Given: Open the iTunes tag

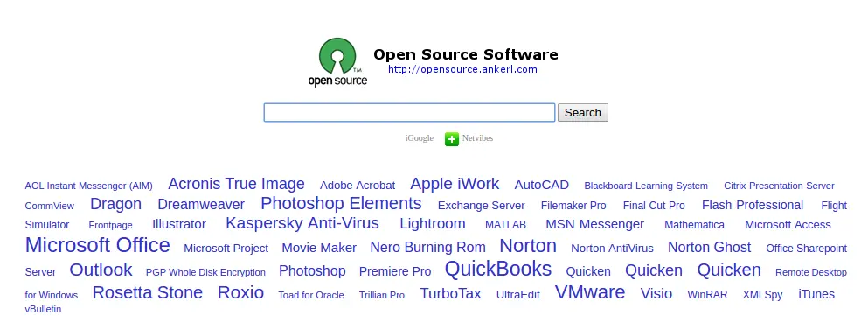Looking at the screenshot, I should pos(816,294).
